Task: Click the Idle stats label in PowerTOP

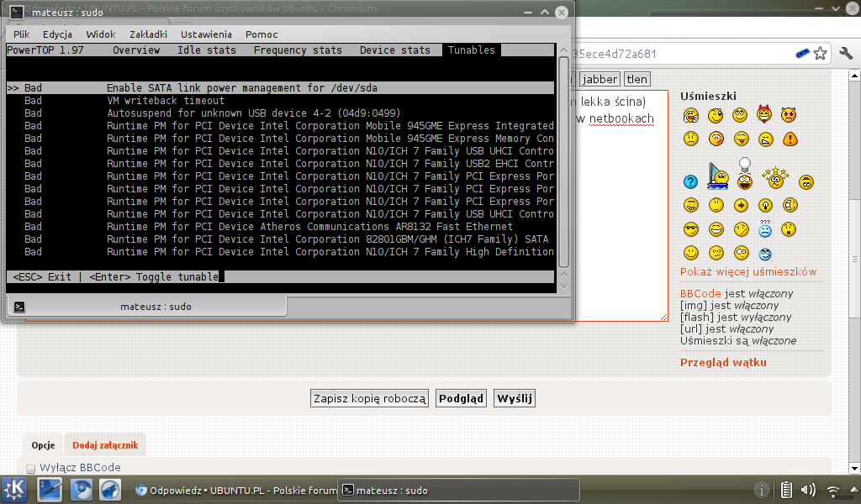Action: [x=207, y=50]
